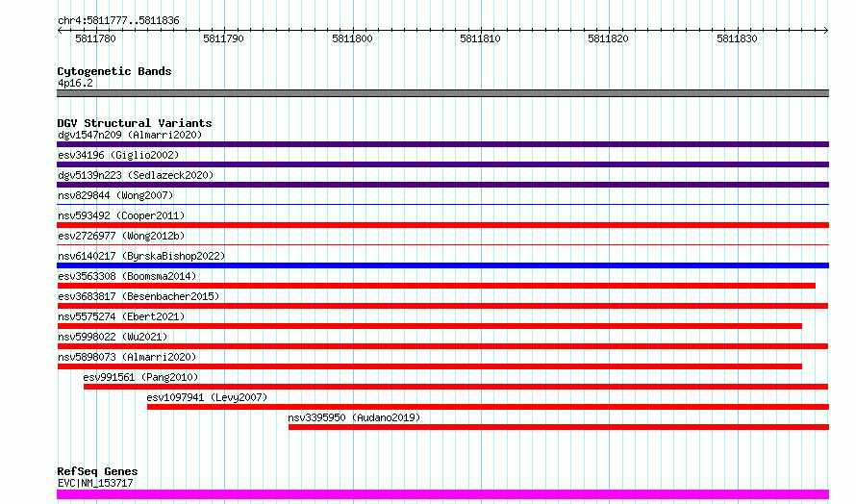The height and width of the screenshot is (504, 856).
Task: Click the red nsv3395950 (Audano2019) bar
Action: click(559, 427)
